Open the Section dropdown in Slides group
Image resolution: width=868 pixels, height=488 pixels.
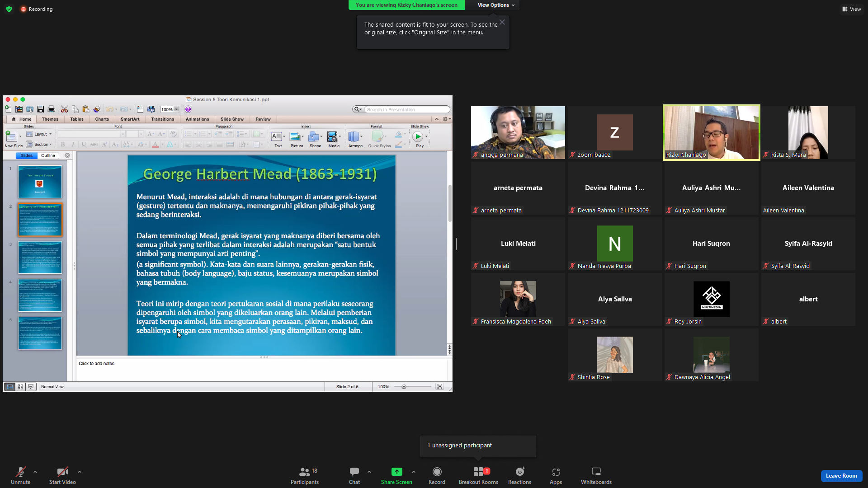click(39, 145)
